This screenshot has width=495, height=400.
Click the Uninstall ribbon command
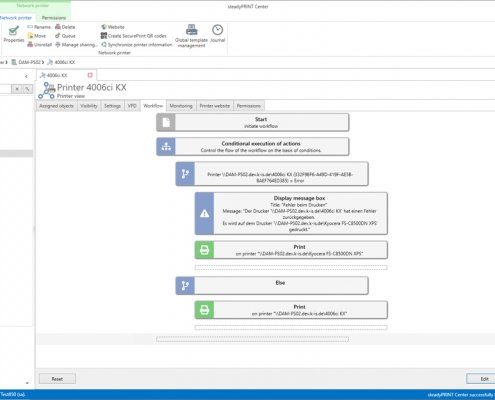[x=40, y=44]
